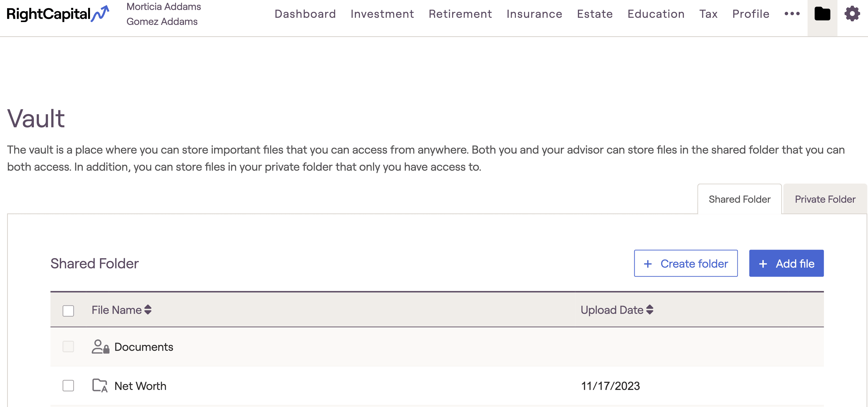Click the Add file button
The width and height of the screenshot is (868, 407).
click(x=786, y=263)
